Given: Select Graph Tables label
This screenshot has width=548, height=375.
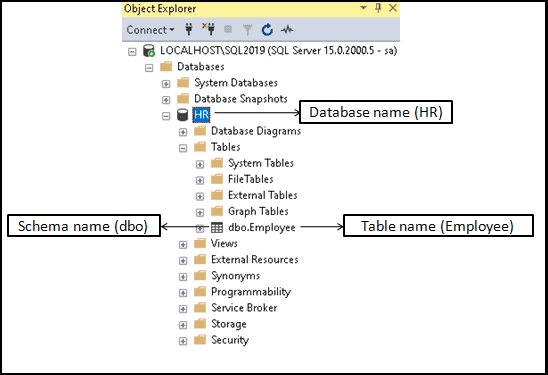Looking at the screenshot, I should [258, 211].
